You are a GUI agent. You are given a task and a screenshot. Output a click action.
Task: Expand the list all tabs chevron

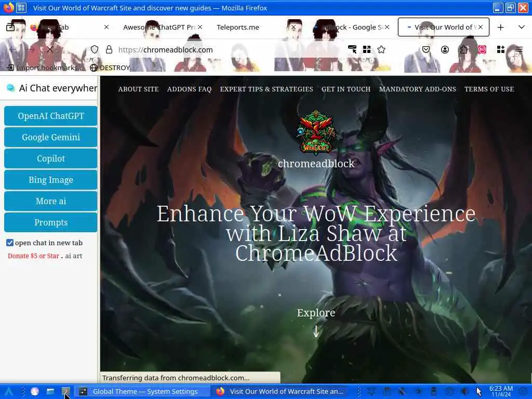(x=522, y=27)
